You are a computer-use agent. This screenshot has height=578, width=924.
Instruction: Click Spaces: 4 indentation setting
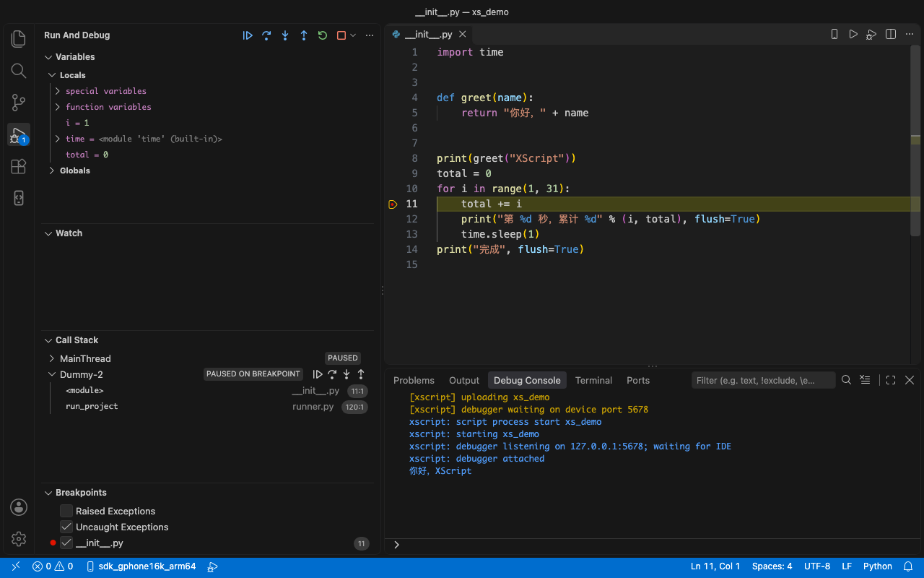tap(772, 566)
